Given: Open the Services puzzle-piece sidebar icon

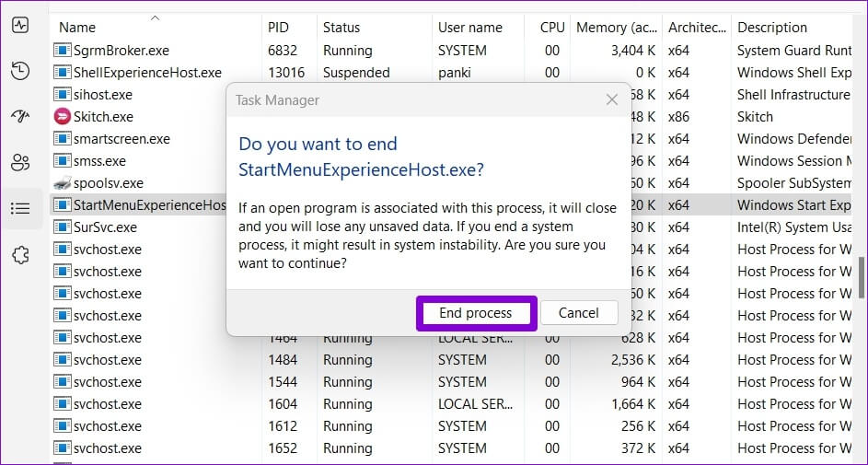Looking at the screenshot, I should (20, 255).
